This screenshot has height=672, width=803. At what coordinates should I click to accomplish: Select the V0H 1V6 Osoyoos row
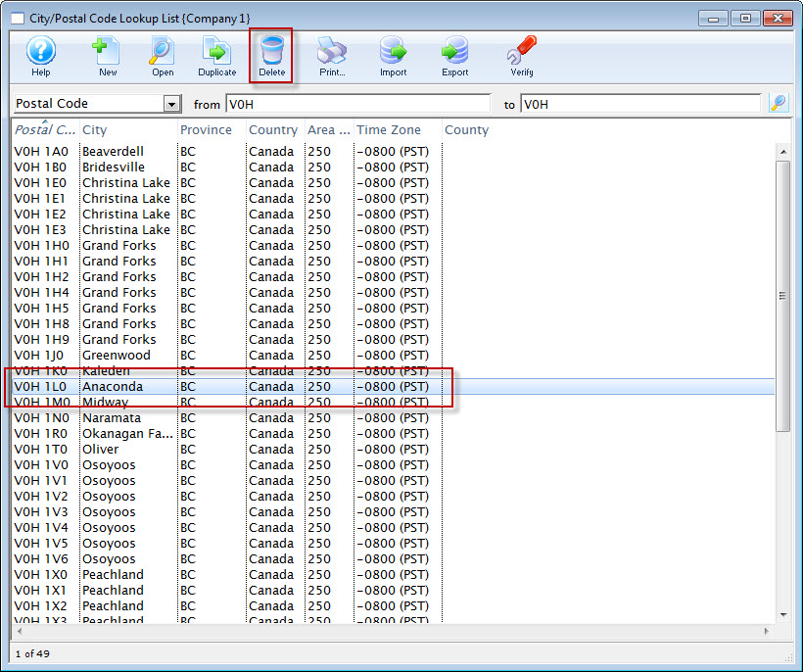(394, 558)
